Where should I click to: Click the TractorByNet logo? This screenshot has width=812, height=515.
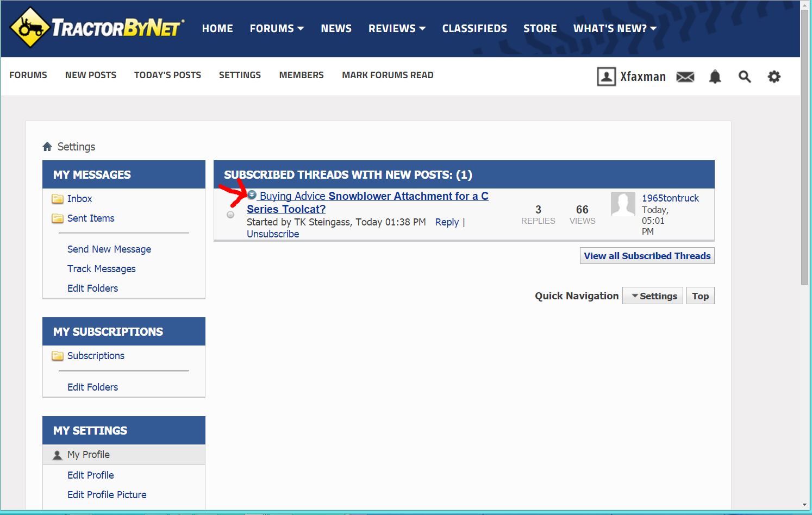[x=97, y=28]
